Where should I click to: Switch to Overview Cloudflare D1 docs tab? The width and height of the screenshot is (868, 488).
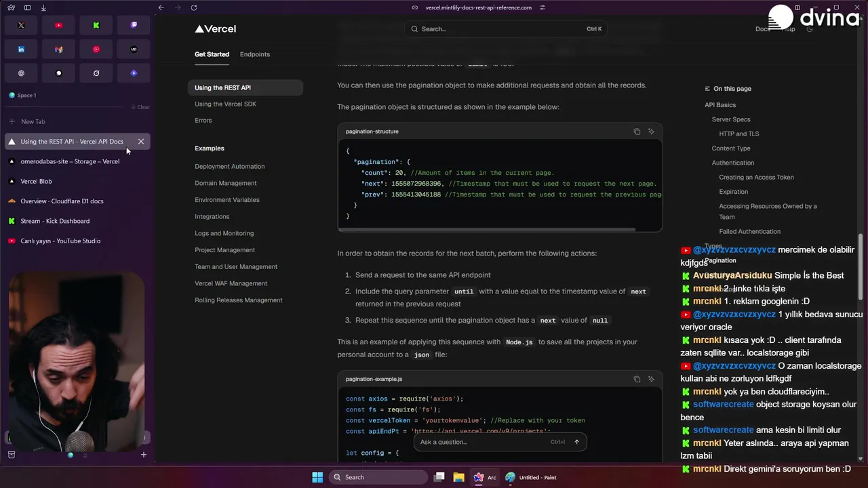77,201
